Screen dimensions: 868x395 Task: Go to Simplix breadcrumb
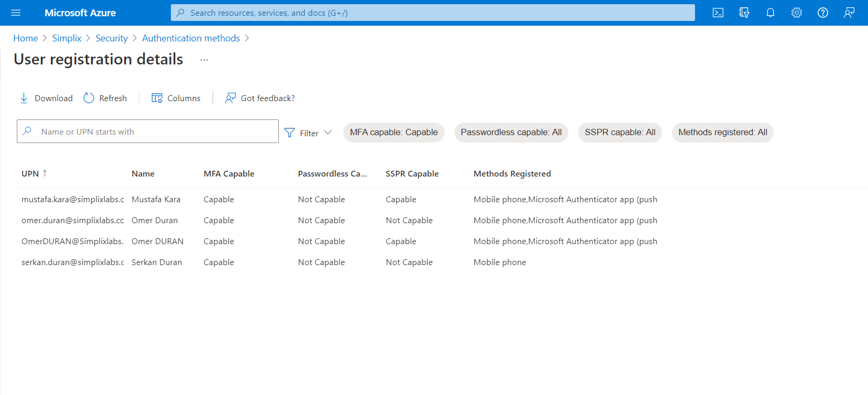[x=67, y=38]
